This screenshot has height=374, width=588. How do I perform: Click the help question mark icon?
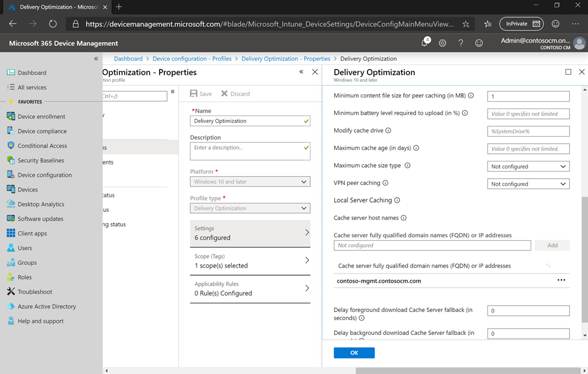tap(461, 43)
